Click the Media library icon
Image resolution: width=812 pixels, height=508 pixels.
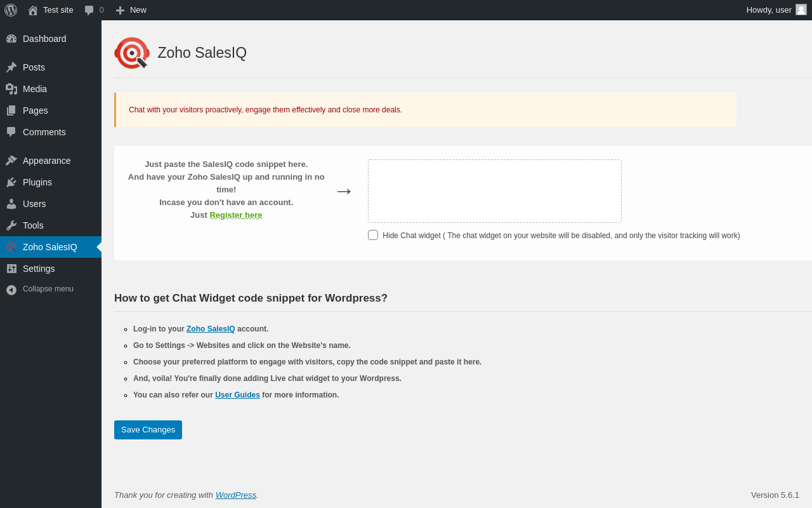click(x=11, y=89)
